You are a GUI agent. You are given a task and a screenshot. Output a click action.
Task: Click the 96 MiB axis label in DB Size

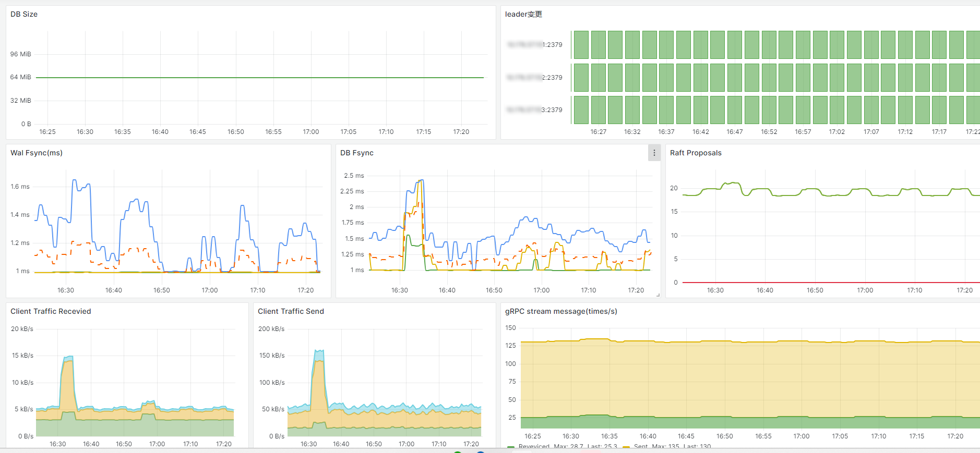21,54
